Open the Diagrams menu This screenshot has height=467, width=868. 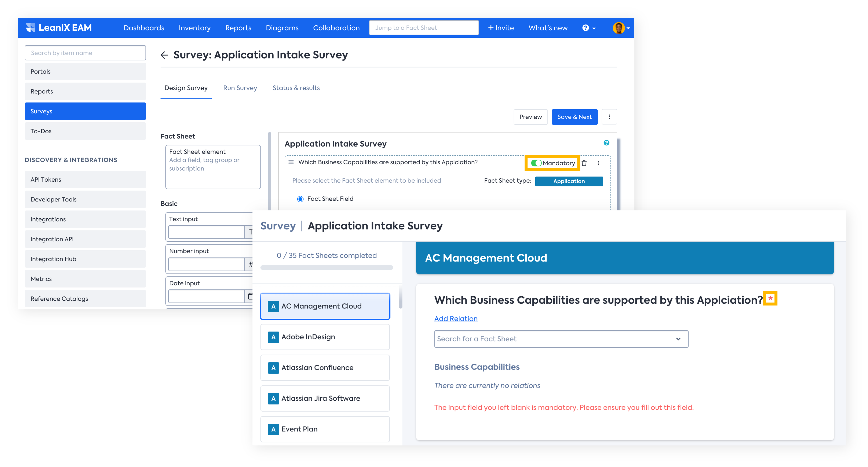click(282, 28)
